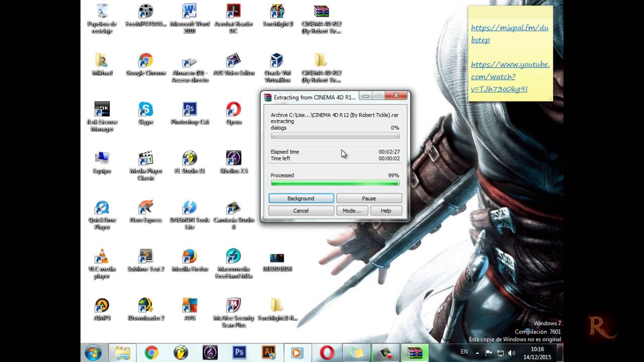Click the dialogs file progress bar
Viewport: 644px width, 362px height.
click(335, 136)
